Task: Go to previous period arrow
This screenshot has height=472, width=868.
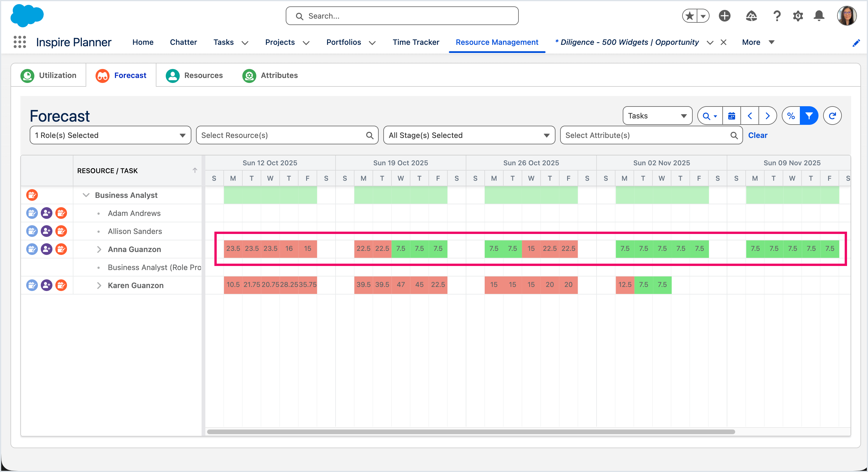Action: tap(750, 116)
